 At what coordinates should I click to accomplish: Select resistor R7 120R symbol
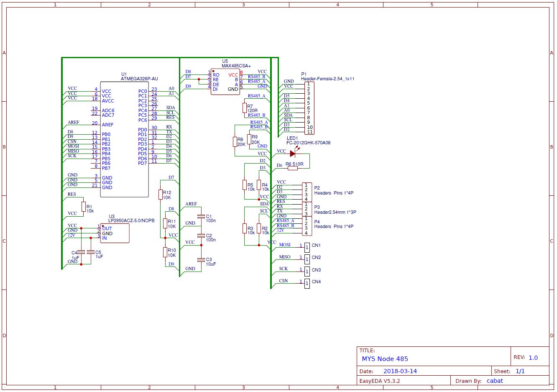pyautogui.click(x=245, y=109)
